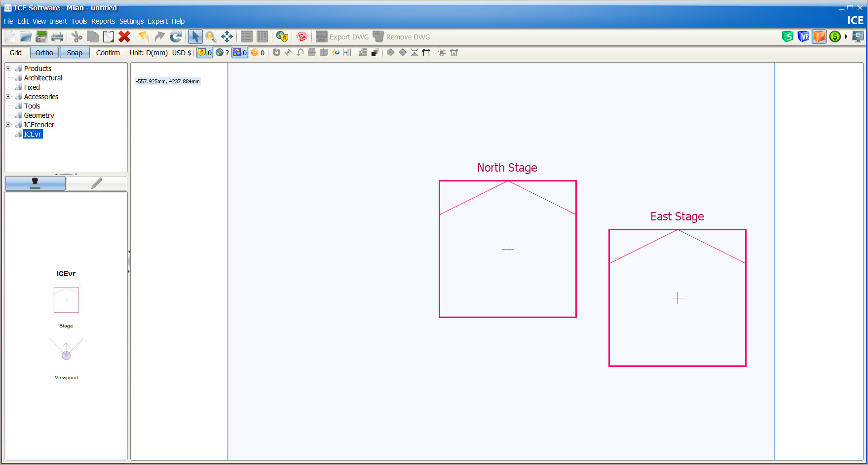Click Export DWG

(342, 36)
